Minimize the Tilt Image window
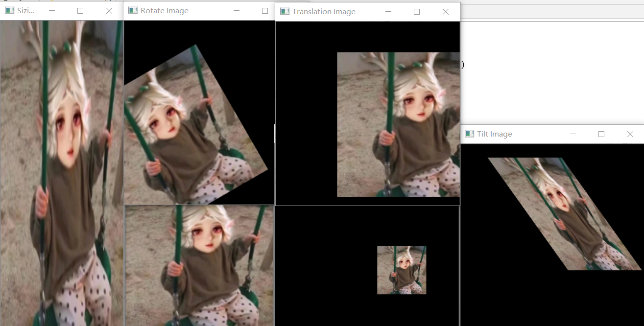This screenshot has height=326, width=644. (x=573, y=134)
